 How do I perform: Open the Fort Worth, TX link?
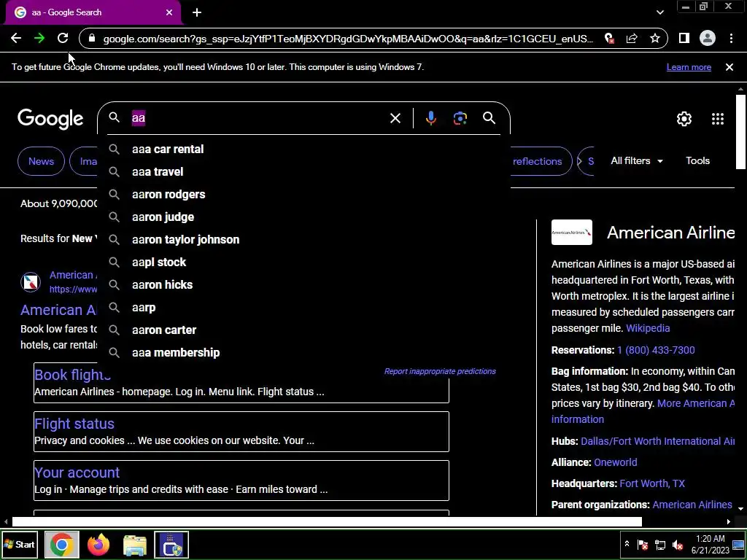(651, 484)
